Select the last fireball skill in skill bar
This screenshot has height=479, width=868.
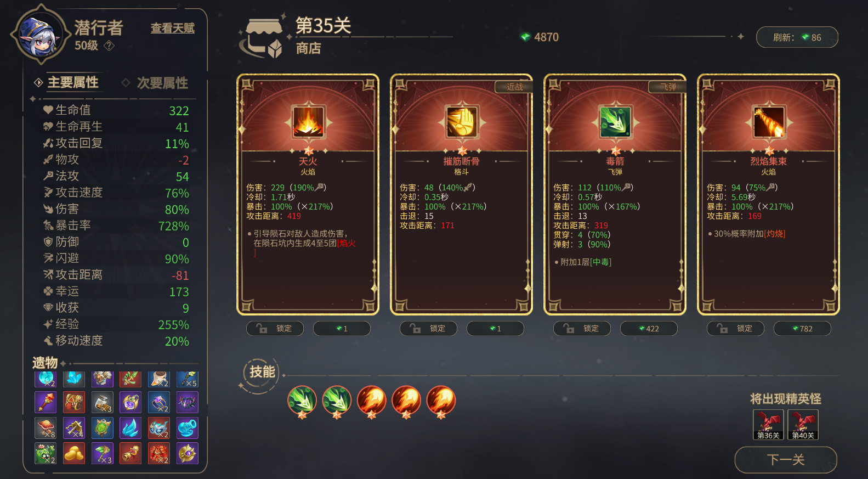click(x=441, y=401)
